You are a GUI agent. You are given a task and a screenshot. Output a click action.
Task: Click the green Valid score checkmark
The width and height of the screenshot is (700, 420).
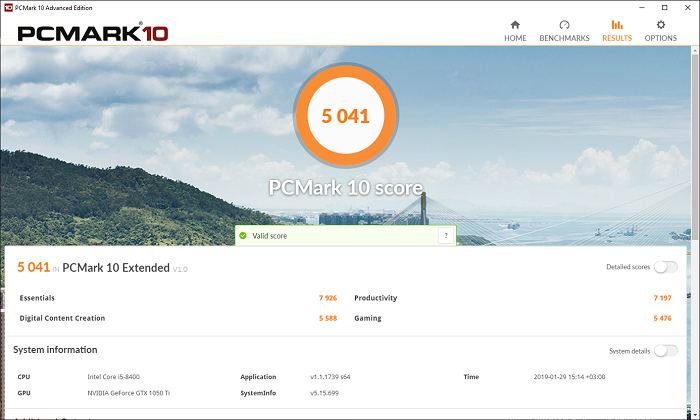(x=243, y=236)
